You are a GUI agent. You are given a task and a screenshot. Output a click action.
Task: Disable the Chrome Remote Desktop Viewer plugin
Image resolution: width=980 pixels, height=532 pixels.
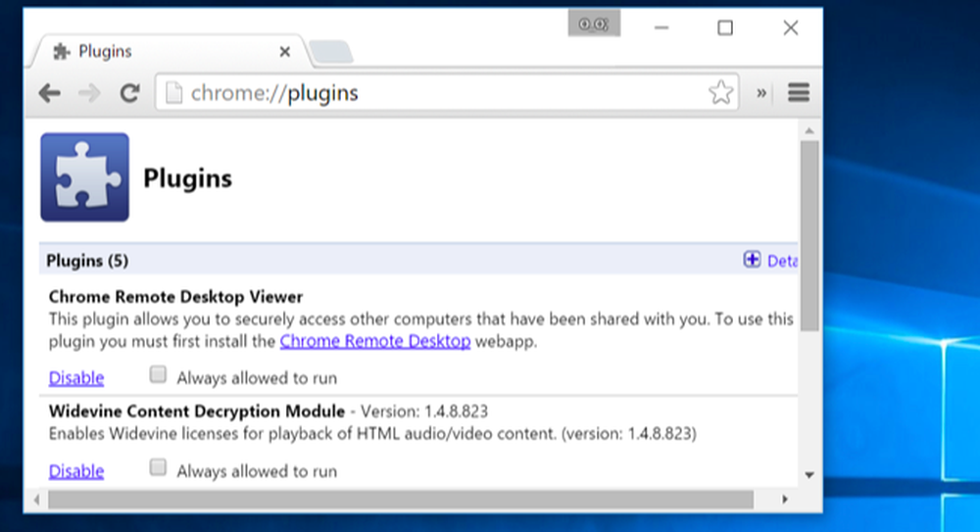tap(76, 377)
